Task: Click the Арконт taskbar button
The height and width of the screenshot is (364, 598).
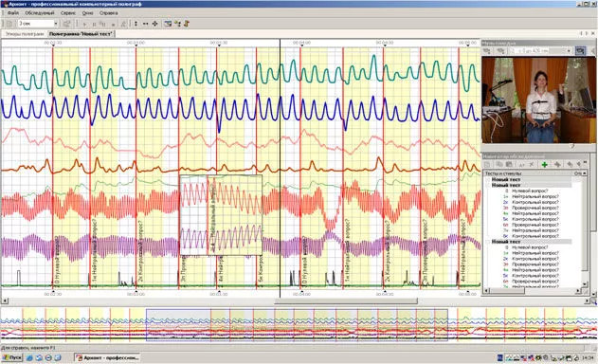Action: (x=107, y=357)
